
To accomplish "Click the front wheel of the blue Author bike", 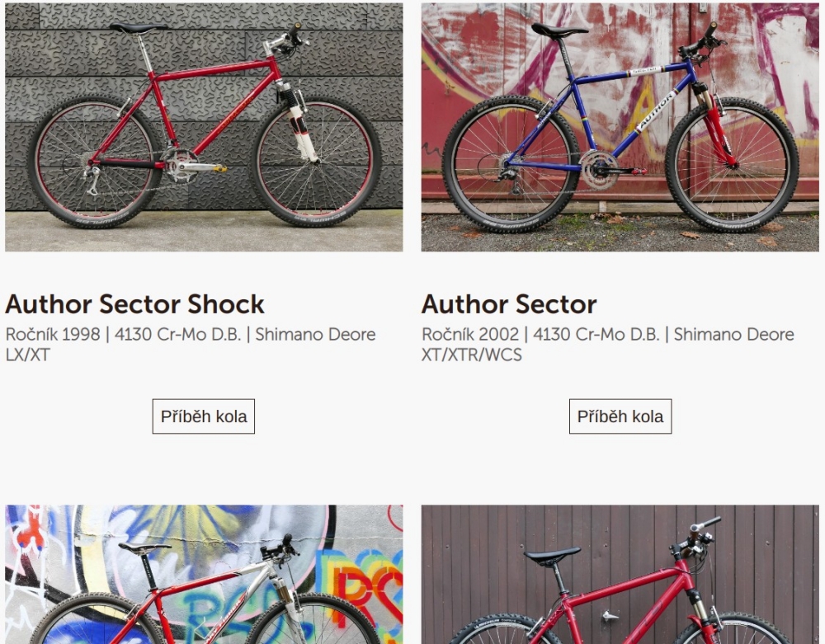I will pos(732,164).
